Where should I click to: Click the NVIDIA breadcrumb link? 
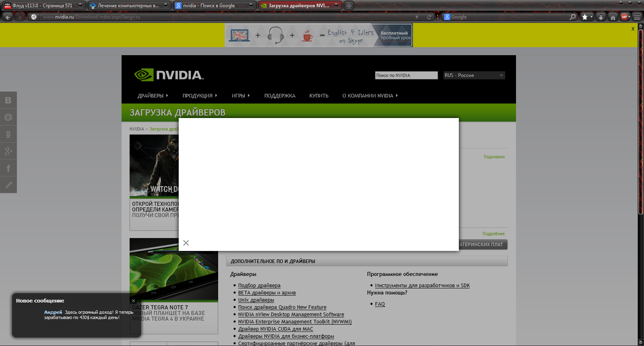pyautogui.click(x=136, y=129)
